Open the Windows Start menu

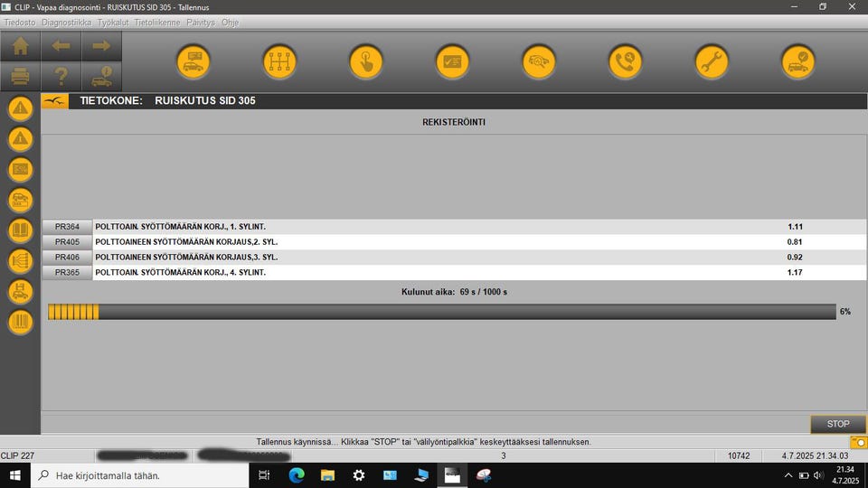point(15,475)
